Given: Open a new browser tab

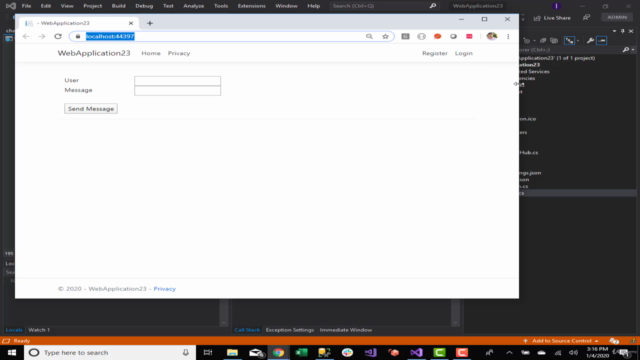Looking at the screenshot, I should (150, 23).
